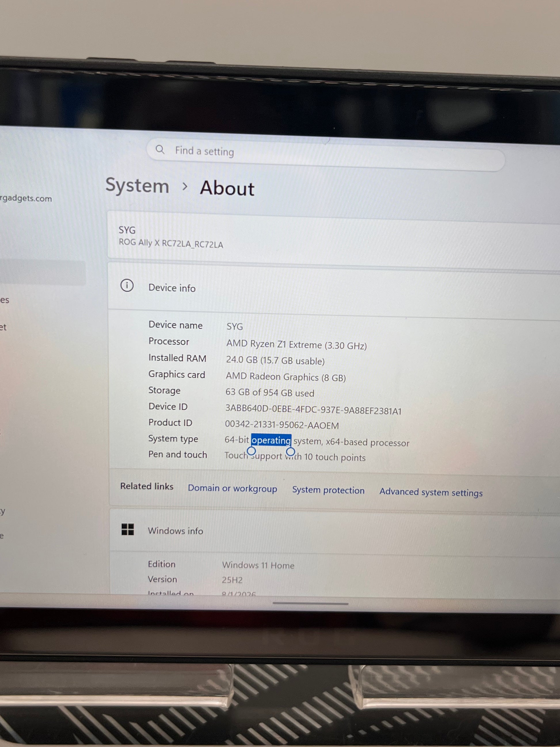Click the breadcrumb chevron after System

pyautogui.click(x=185, y=186)
